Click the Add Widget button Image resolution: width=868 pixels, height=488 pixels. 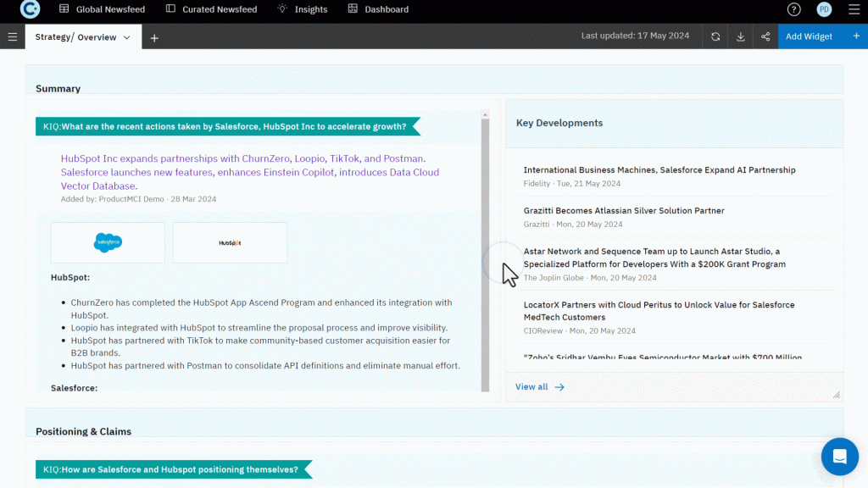(x=809, y=36)
